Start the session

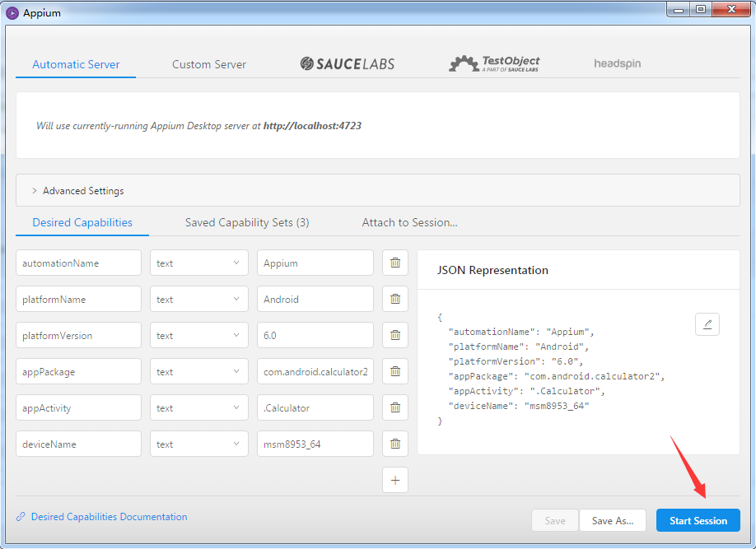[x=698, y=520]
